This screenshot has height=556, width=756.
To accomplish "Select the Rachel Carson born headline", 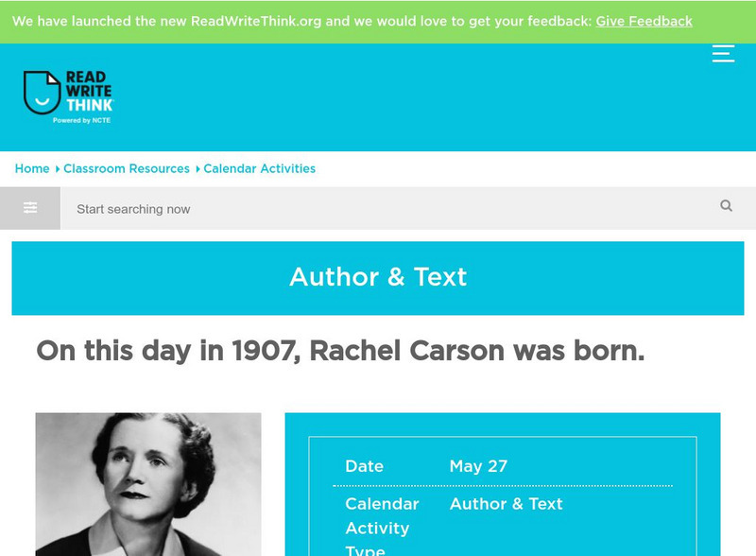I will [340, 351].
